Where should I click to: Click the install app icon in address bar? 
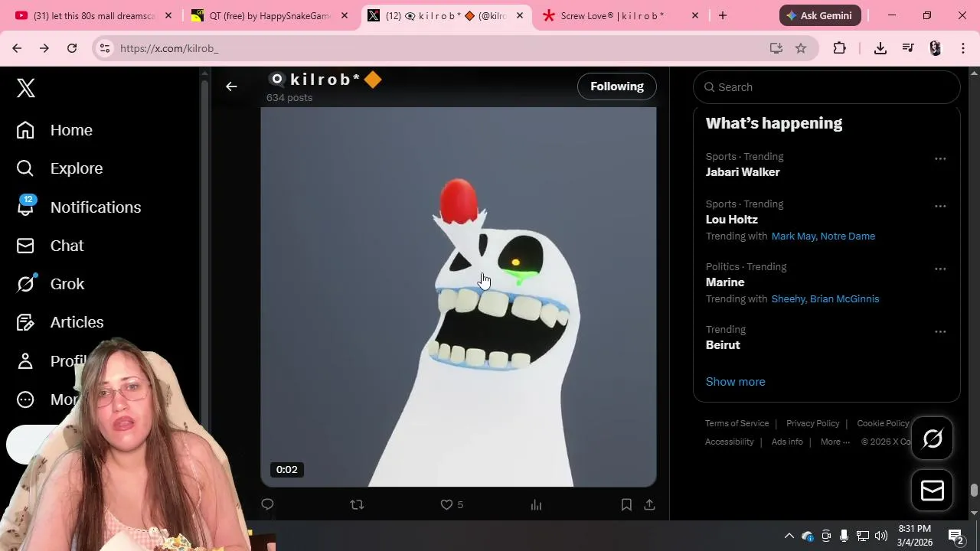[x=776, y=48]
